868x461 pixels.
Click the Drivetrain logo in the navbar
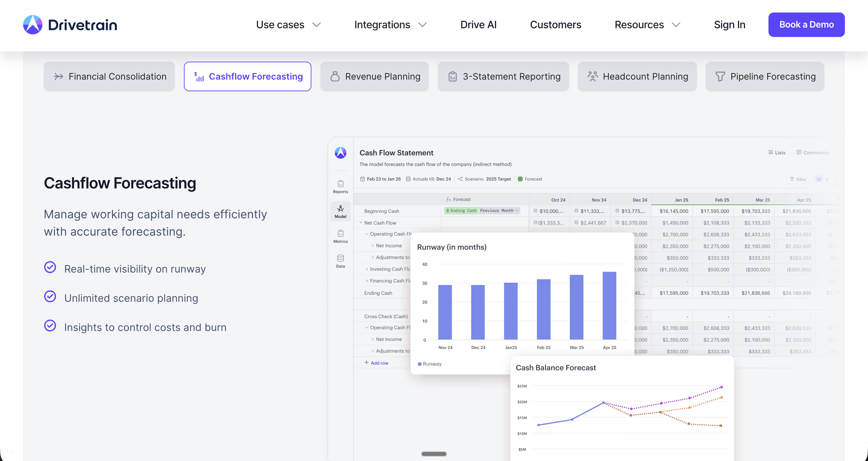70,24
